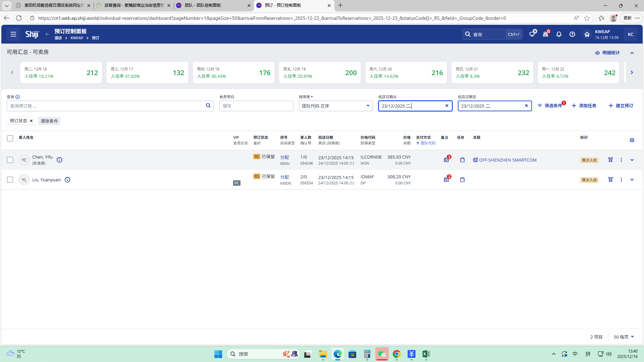Screen dimensions: 644x362
Task: Click the 查询预订 search input field
Action: (x=106, y=106)
